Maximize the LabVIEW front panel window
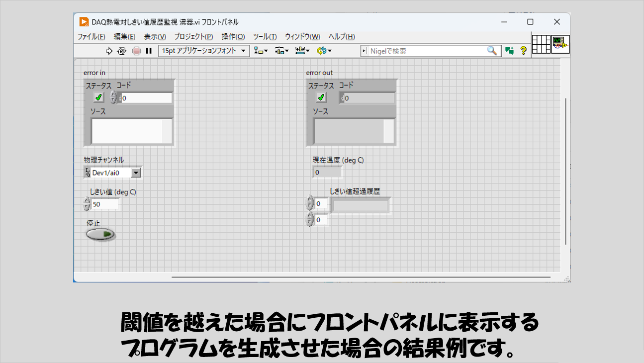Image resolution: width=644 pixels, height=363 pixels. [531, 22]
